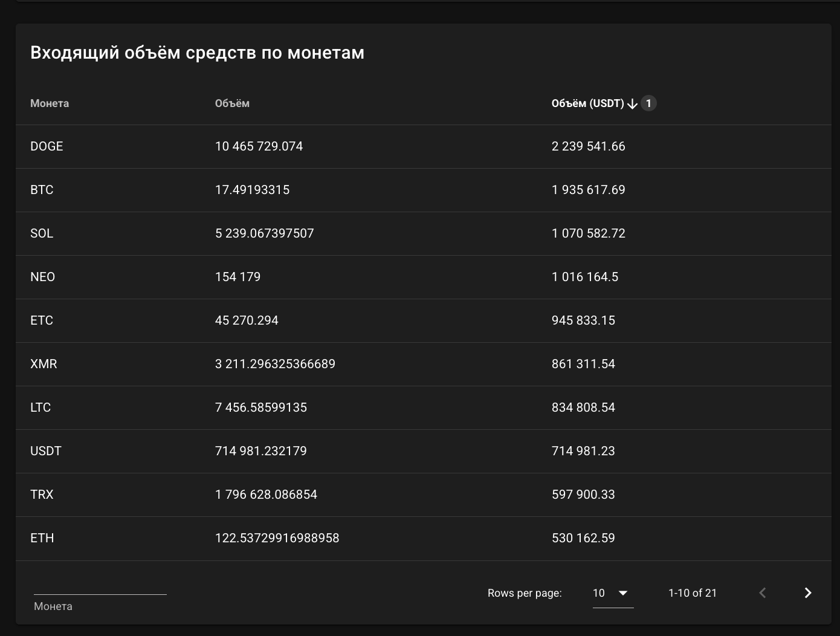Image resolution: width=840 pixels, height=636 pixels.
Task: Click the 1-10 of 21 pagination label
Action: (x=692, y=593)
